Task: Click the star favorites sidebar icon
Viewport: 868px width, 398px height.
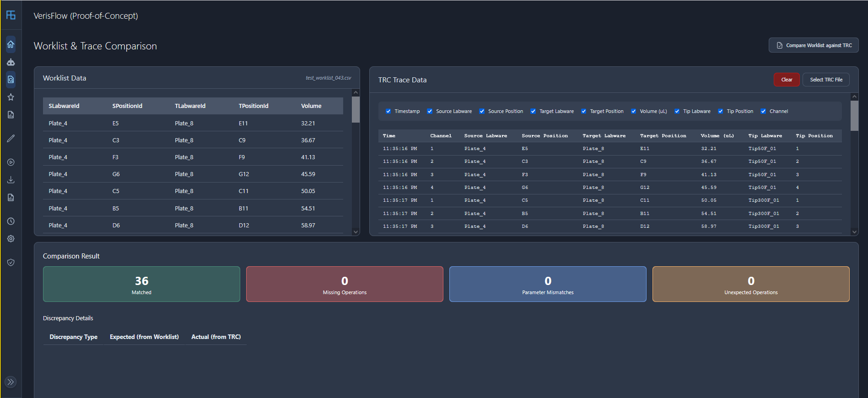Action: coord(11,97)
